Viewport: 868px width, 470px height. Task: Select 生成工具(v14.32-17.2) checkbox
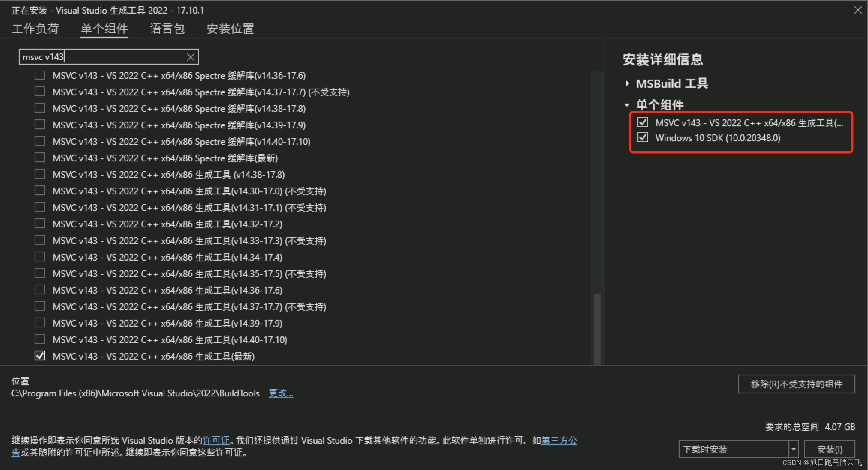click(40, 224)
